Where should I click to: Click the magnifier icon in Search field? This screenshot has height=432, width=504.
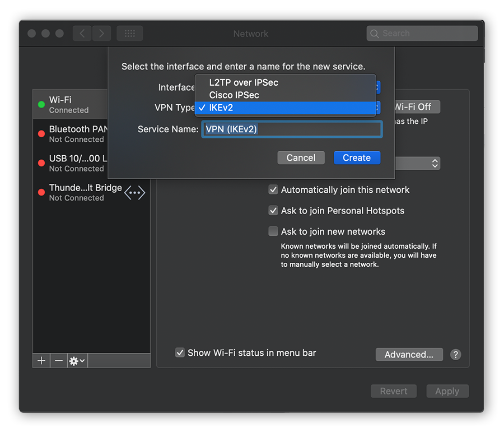(x=374, y=34)
